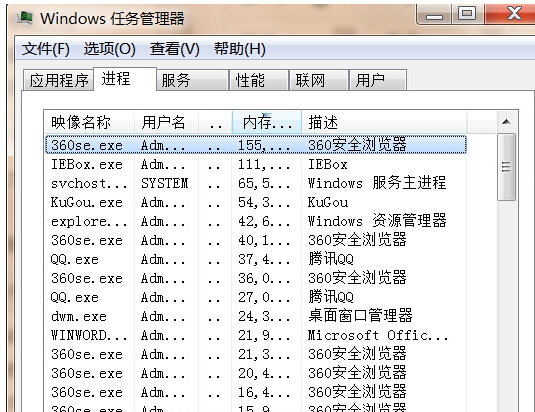This screenshot has height=412, width=535.
Task: Open the 帮助(H) menu
Action: pos(240,49)
